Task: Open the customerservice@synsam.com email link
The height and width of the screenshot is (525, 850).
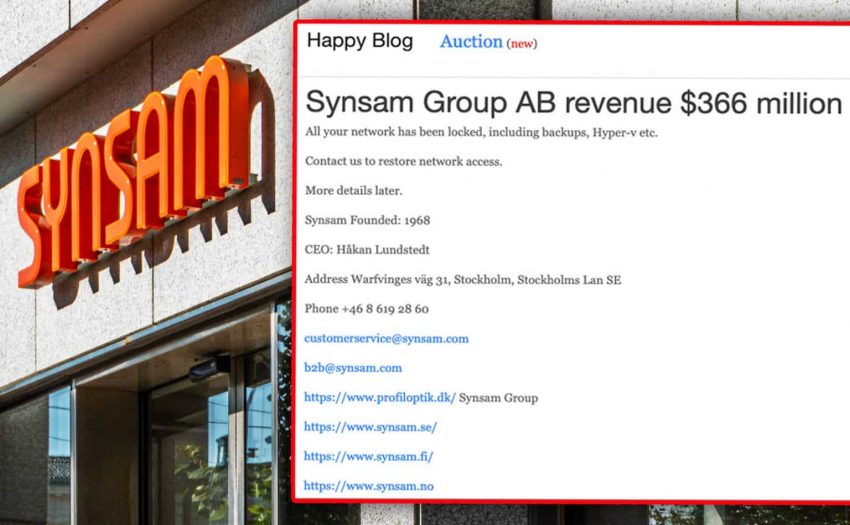Action: pos(386,338)
